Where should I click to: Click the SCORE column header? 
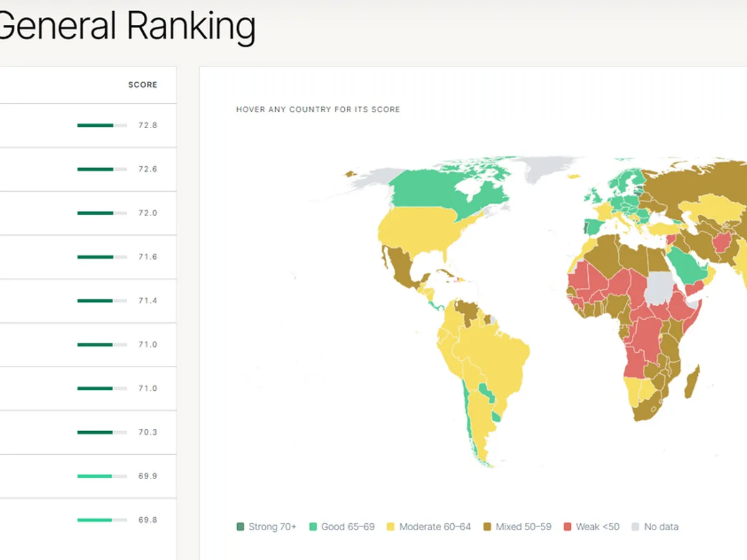pyautogui.click(x=143, y=85)
